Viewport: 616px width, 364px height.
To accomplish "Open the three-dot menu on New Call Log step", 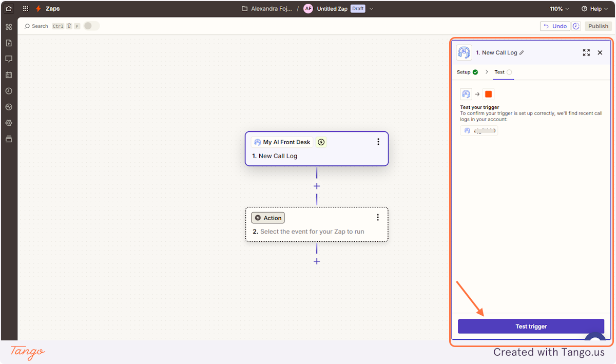I will point(378,142).
